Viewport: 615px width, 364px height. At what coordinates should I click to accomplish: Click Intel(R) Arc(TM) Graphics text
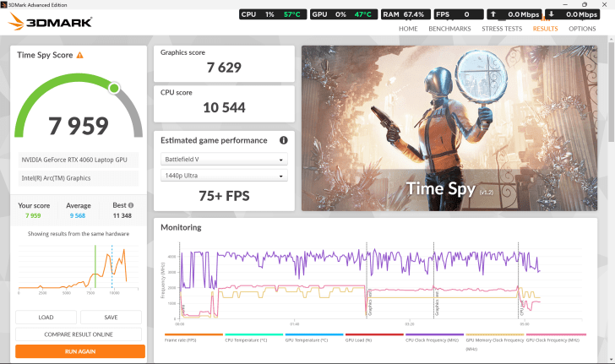[x=56, y=178]
